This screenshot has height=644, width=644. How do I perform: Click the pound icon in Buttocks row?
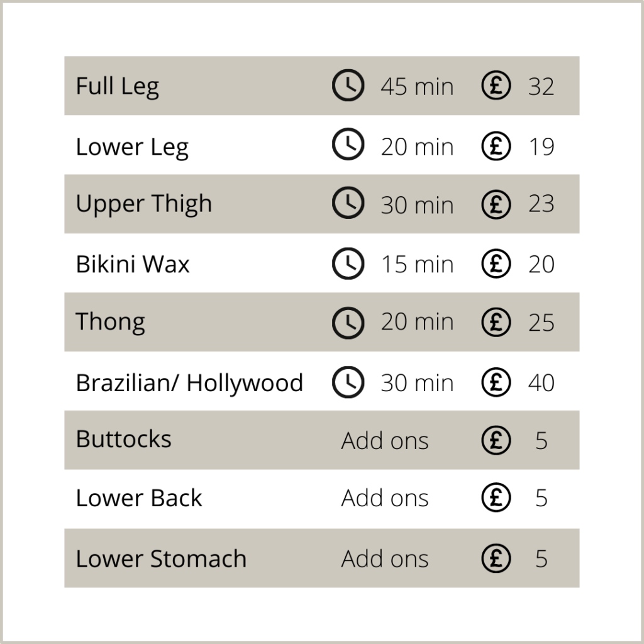click(x=496, y=440)
